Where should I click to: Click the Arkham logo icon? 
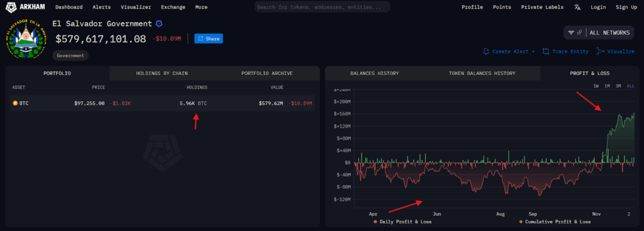pos(11,7)
